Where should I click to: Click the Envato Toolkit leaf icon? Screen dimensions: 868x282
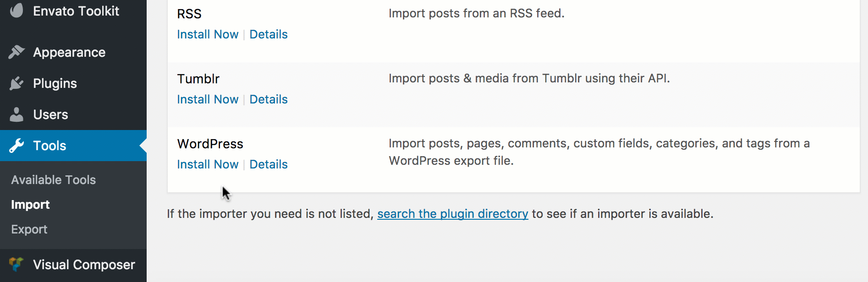[16, 10]
